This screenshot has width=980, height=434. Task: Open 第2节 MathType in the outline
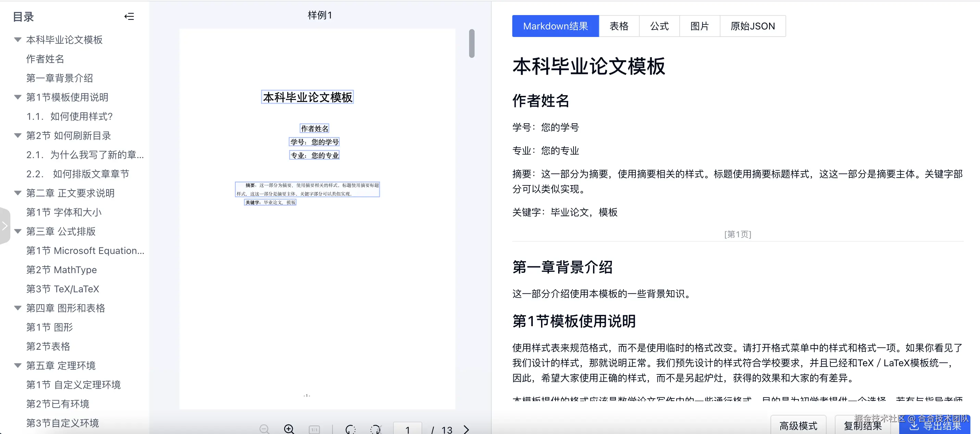(x=61, y=270)
